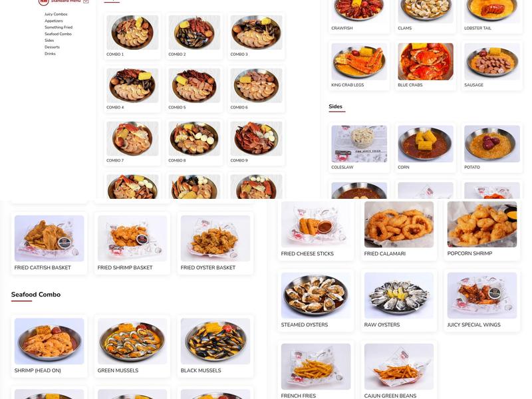Select the Raw Oysters item
This screenshot has height=399, width=532.
[x=399, y=301]
